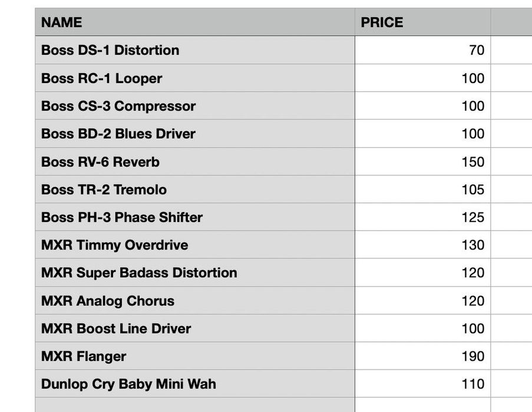Click the Boss RV-6 Reverb cell
Viewport: 532px width, 412px height.
click(194, 162)
